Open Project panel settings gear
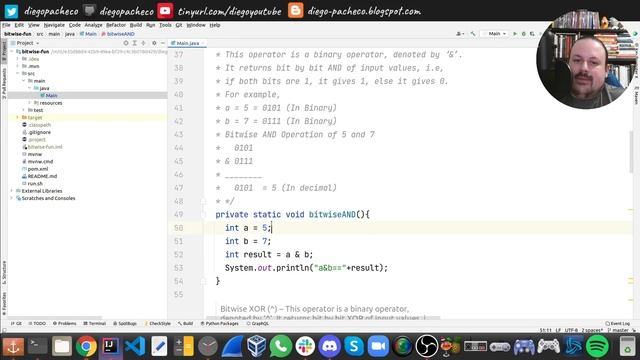640x360 pixels. click(154, 43)
